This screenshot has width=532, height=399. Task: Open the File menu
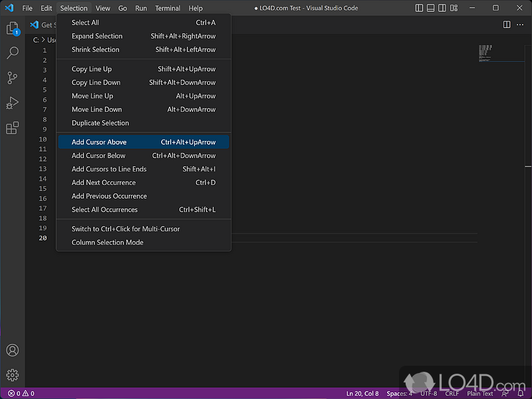(27, 8)
